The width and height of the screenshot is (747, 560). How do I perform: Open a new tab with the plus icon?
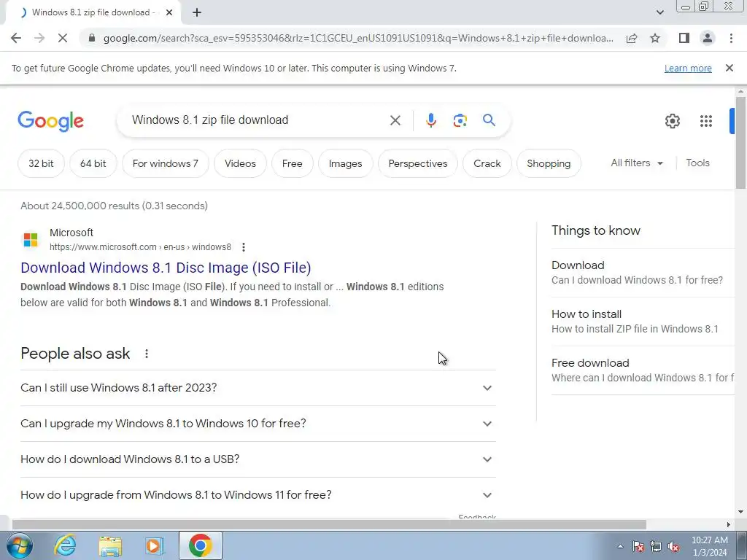(x=197, y=12)
